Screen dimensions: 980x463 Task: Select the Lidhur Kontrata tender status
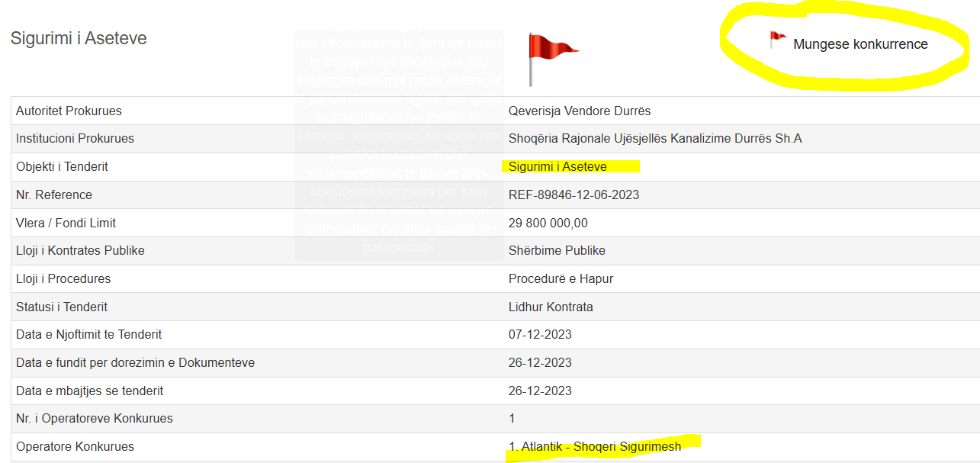tap(550, 307)
